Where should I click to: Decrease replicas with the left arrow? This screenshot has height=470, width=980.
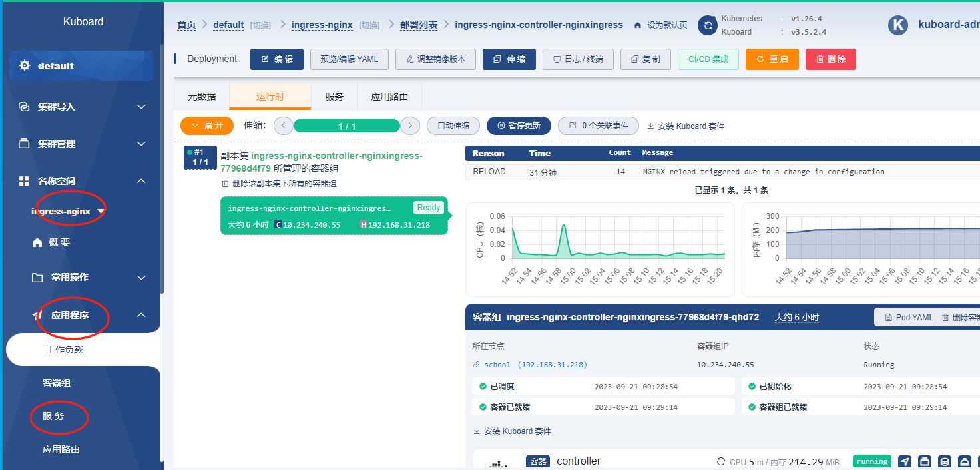point(283,126)
